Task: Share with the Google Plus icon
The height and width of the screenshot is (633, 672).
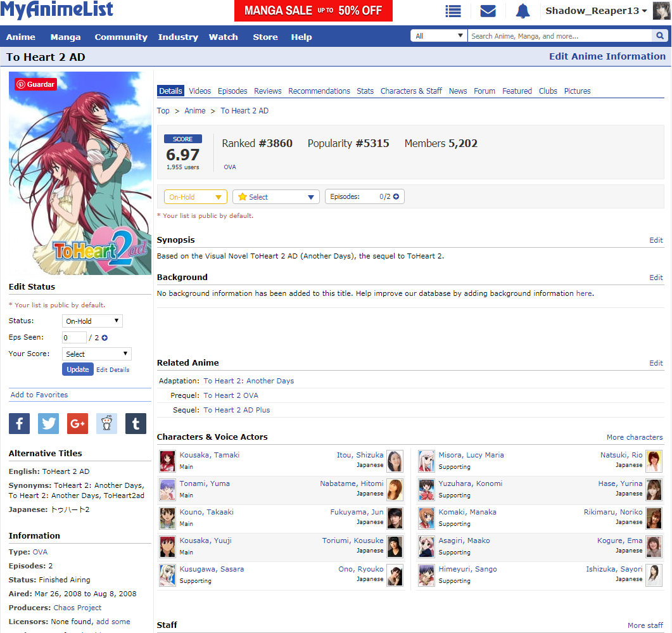Action: [x=77, y=423]
